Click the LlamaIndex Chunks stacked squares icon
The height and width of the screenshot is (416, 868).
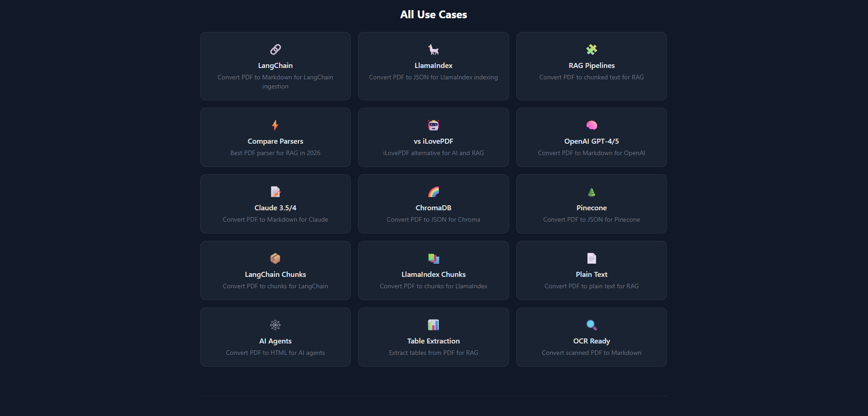433,258
